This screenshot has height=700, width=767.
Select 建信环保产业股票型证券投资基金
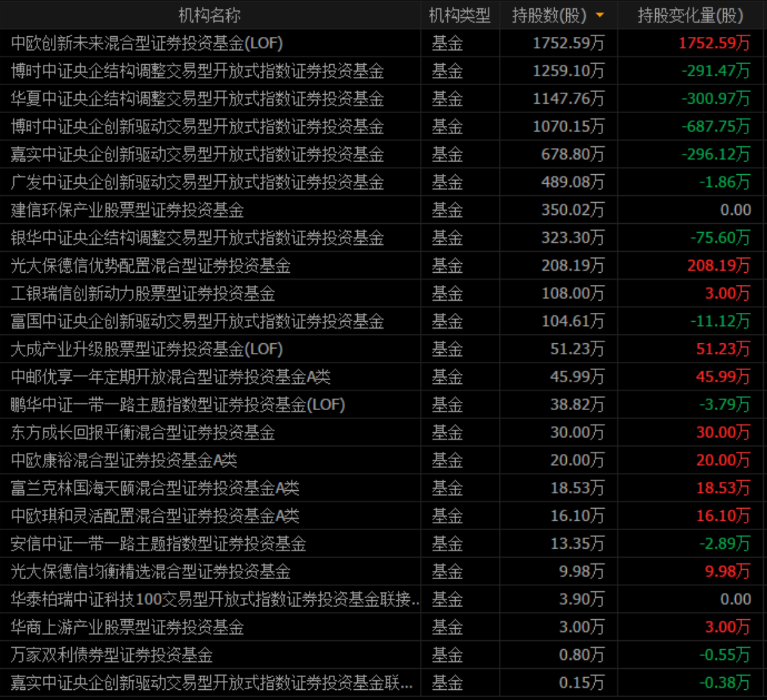tap(127, 210)
